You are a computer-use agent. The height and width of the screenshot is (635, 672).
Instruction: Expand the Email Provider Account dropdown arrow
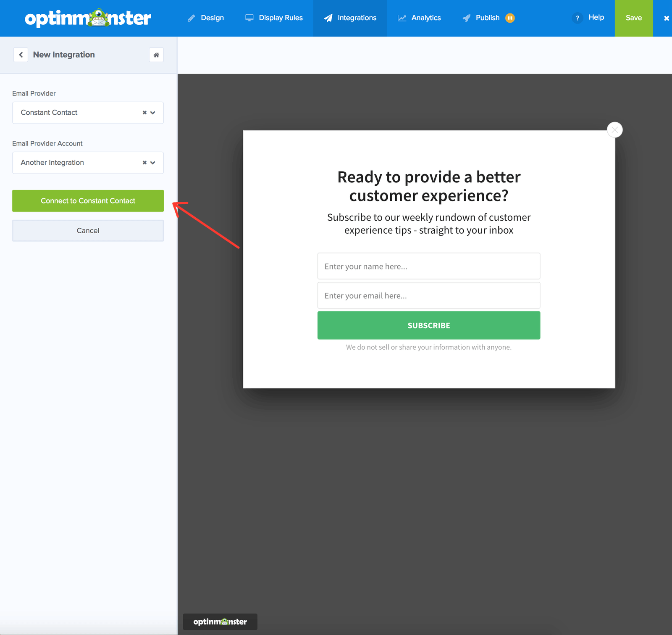(x=153, y=163)
